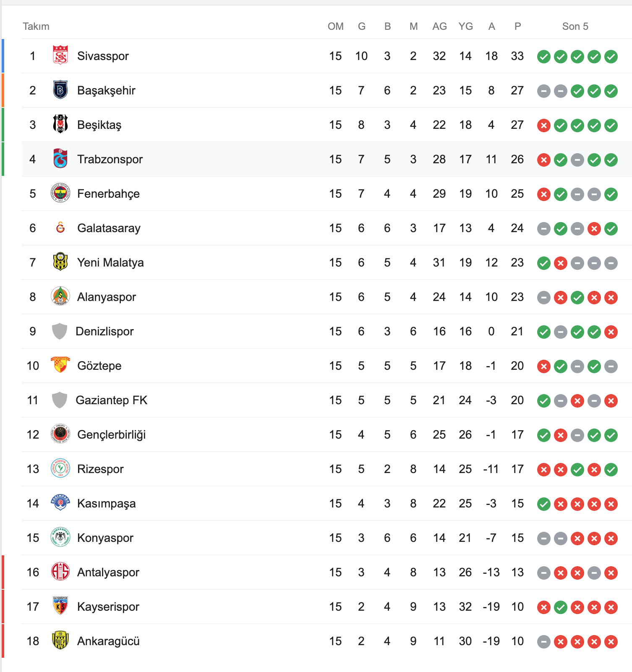This screenshot has width=632, height=672.
Task: Click Kasımpaşa's green win indicator
Action: point(544,504)
